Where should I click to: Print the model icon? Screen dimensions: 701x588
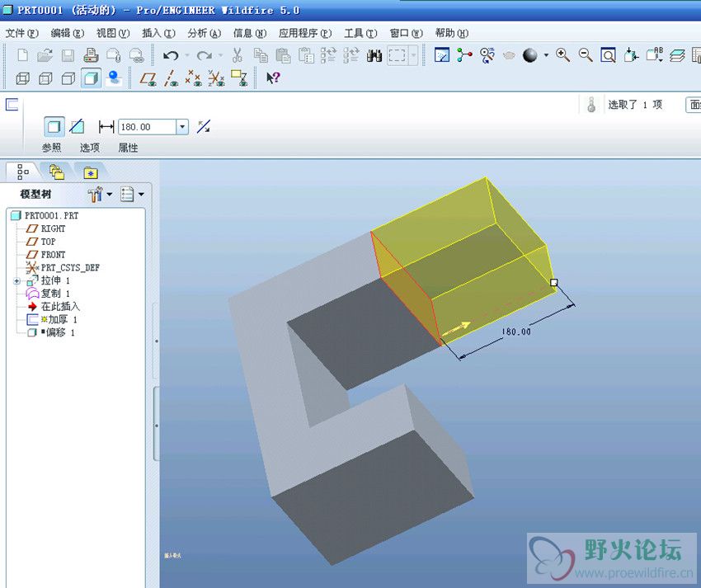[91, 55]
